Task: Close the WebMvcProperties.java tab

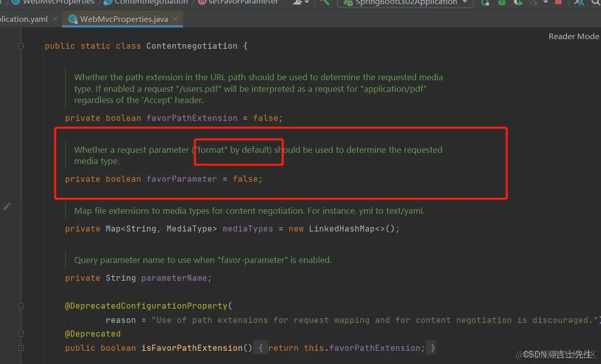Action: (175, 18)
